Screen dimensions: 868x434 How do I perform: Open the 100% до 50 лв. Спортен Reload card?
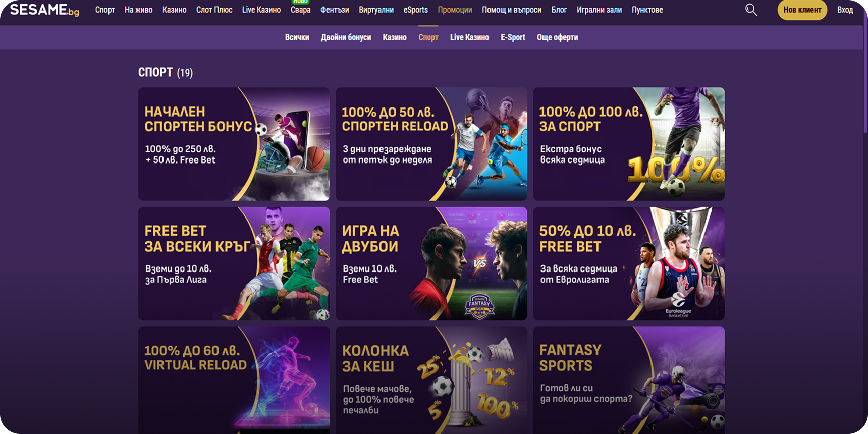coord(431,144)
